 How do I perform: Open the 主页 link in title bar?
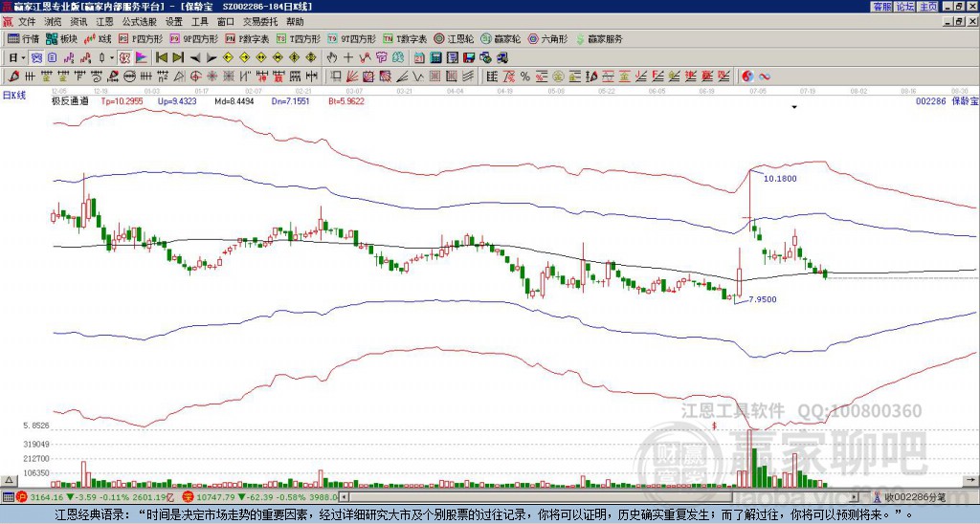(x=927, y=7)
